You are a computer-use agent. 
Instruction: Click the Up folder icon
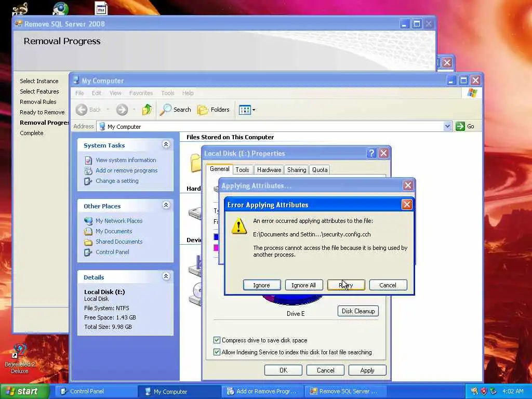click(147, 110)
